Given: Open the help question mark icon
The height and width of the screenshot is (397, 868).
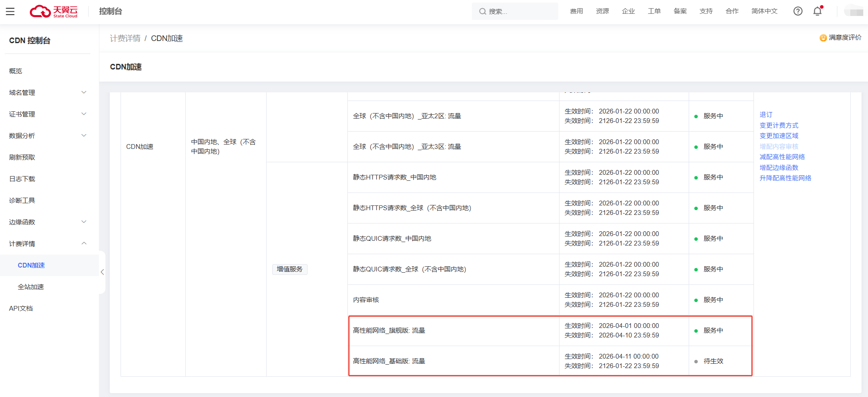Looking at the screenshot, I should point(798,11).
